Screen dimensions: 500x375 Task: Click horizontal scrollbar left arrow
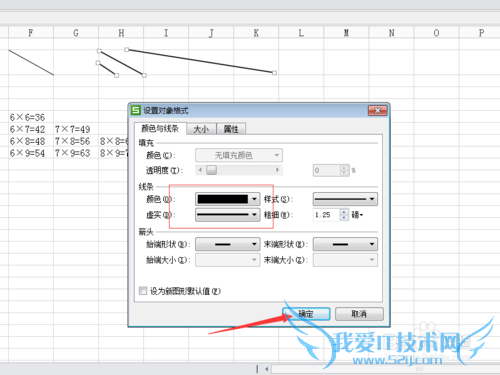pos(267,369)
